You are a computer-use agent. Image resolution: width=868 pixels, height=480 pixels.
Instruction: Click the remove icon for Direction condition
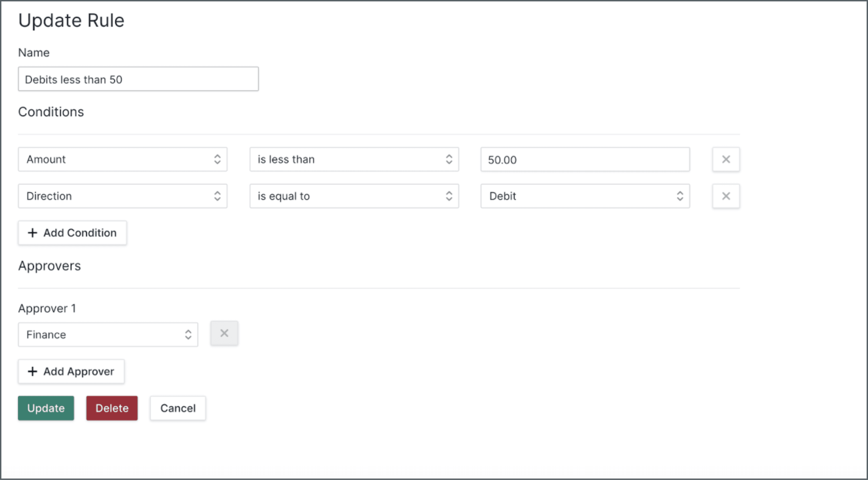point(726,196)
